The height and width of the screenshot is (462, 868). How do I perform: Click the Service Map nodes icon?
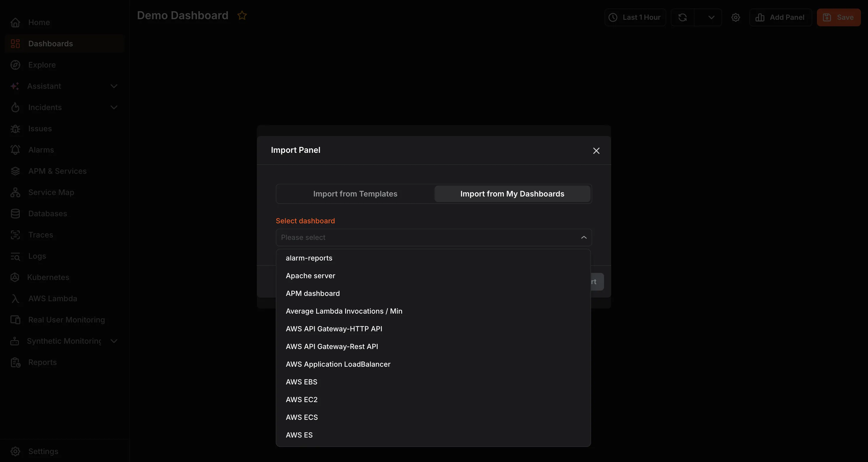click(x=15, y=192)
